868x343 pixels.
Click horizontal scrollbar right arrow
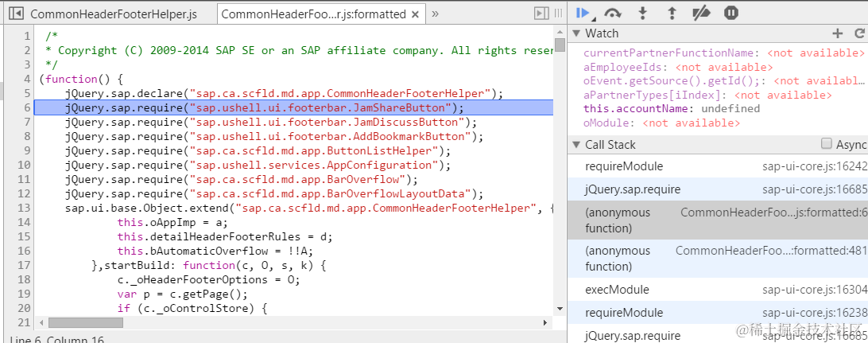(x=545, y=322)
